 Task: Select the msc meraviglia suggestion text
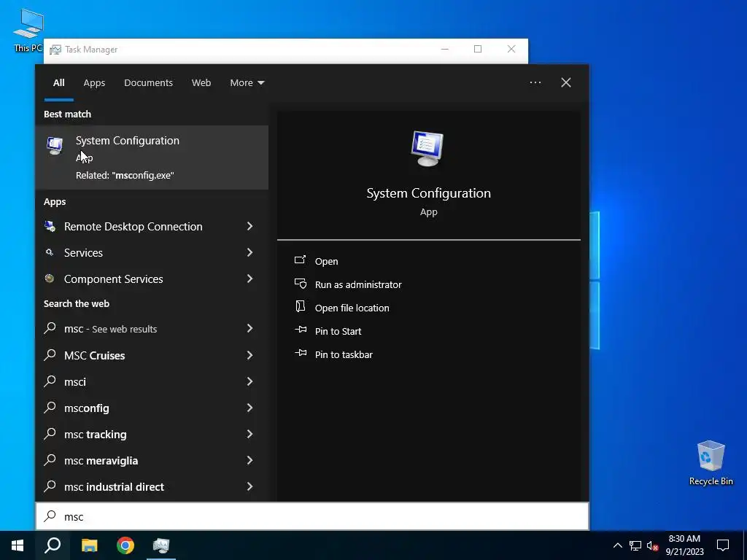point(101,461)
